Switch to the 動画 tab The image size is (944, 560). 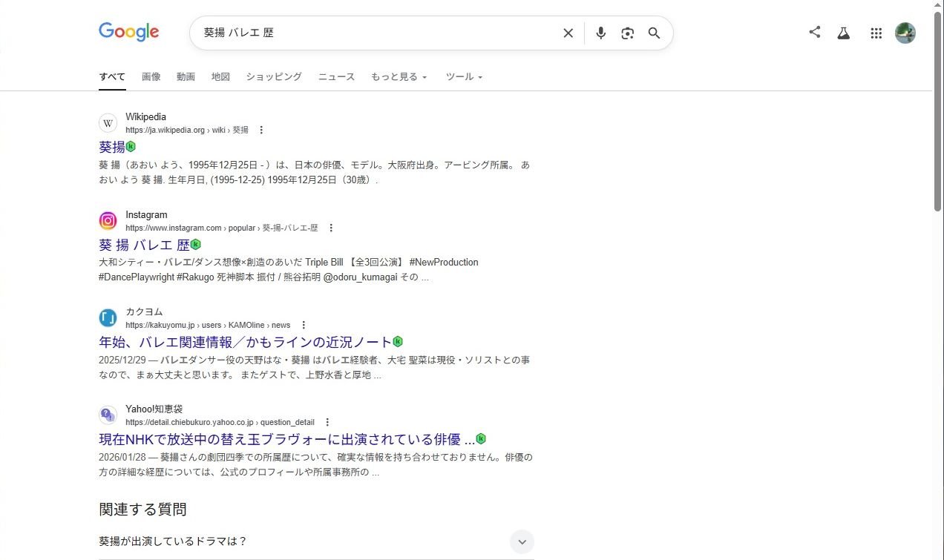click(x=186, y=76)
